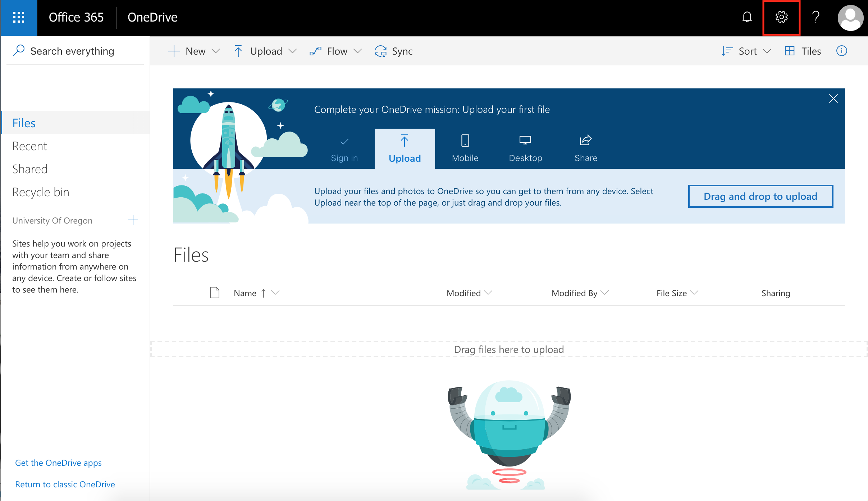Click the Sharing column header
This screenshot has height=501, width=868.
pos(776,293)
